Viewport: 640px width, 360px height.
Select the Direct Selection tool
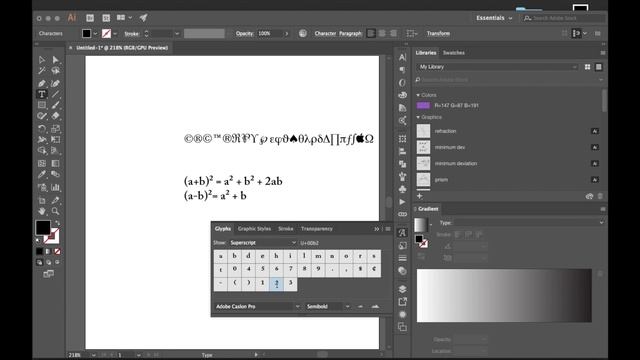coord(56,60)
